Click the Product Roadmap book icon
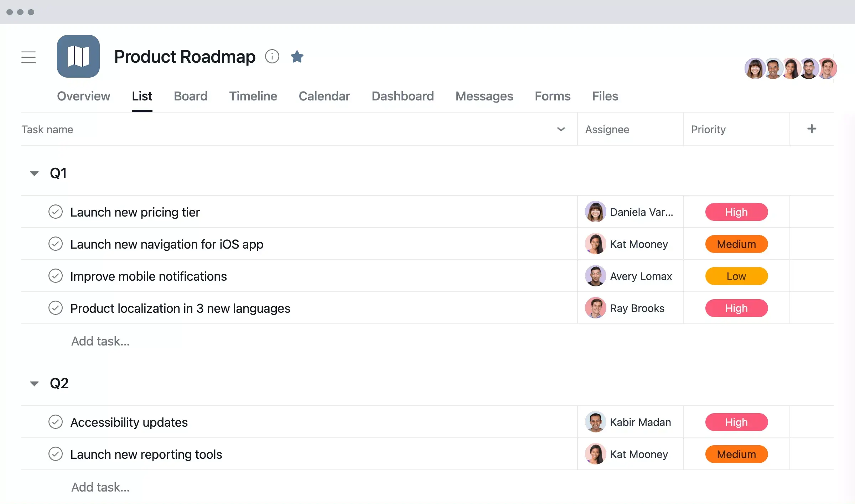The height and width of the screenshot is (504, 855). pos(78,56)
